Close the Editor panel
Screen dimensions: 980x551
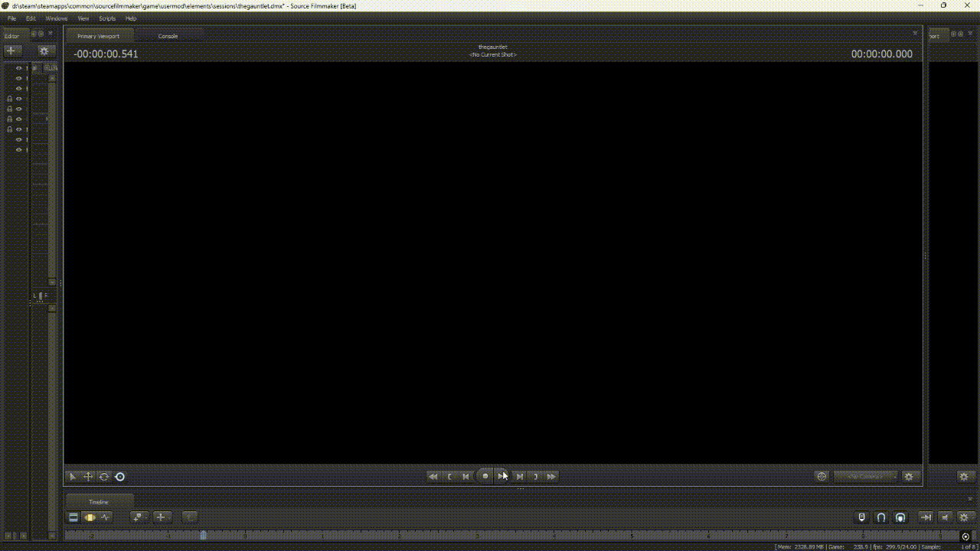pos(51,33)
